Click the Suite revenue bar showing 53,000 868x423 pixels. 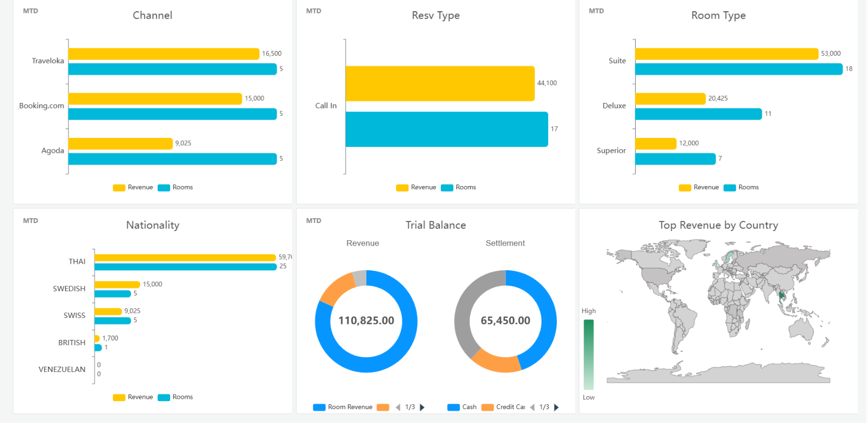pos(726,54)
